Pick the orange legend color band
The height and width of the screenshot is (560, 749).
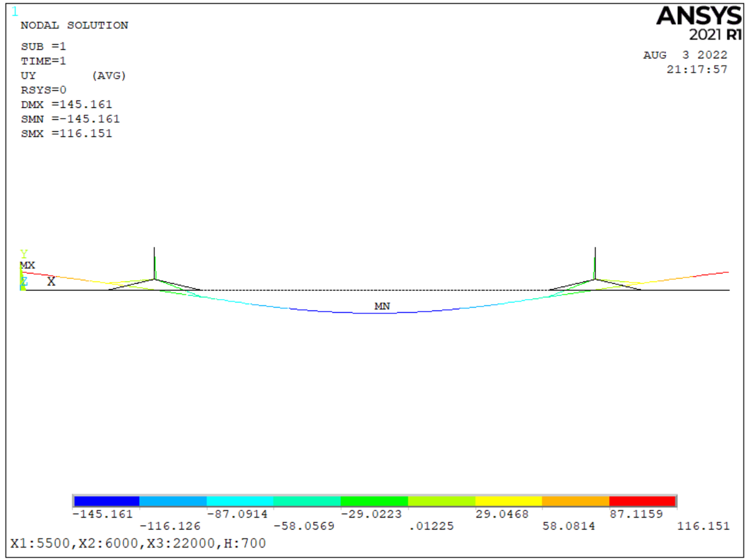point(575,501)
